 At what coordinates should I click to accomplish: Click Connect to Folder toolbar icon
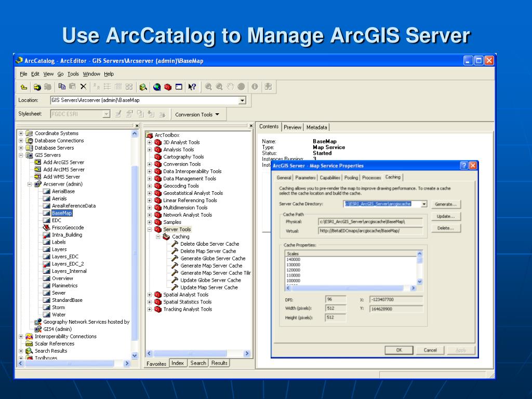pyautogui.click(x=37, y=87)
